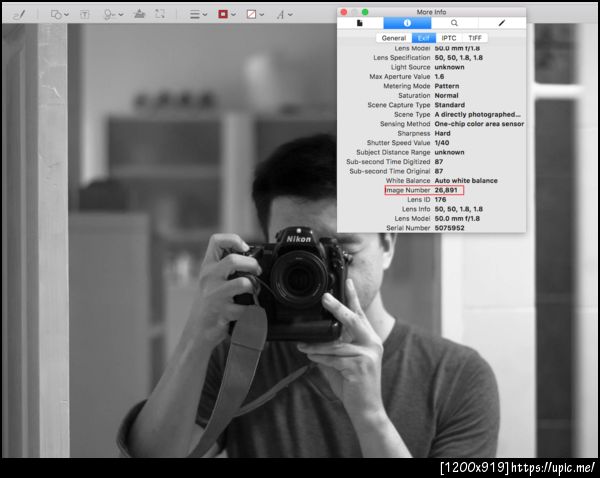Screen dimensions: 600x478
Task: Open the Fill Color picker
Action: tap(255, 15)
